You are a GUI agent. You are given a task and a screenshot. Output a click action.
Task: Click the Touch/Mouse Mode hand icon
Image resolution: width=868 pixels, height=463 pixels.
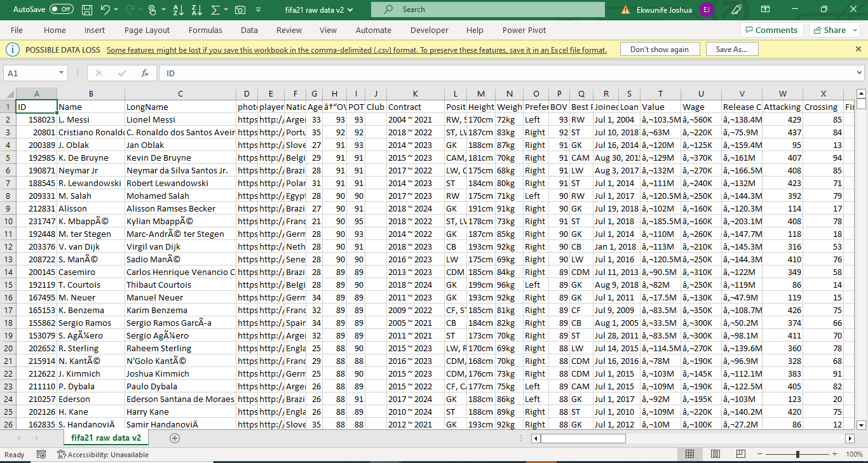[x=152, y=10]
